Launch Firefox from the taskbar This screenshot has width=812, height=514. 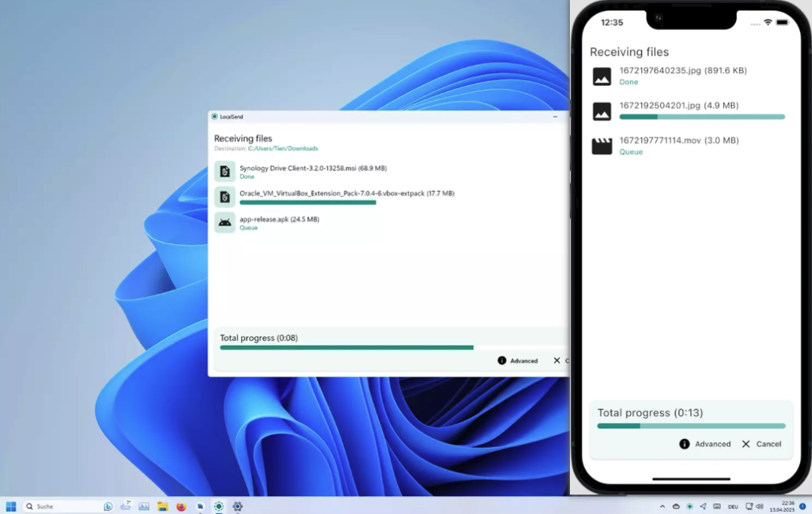181,506
